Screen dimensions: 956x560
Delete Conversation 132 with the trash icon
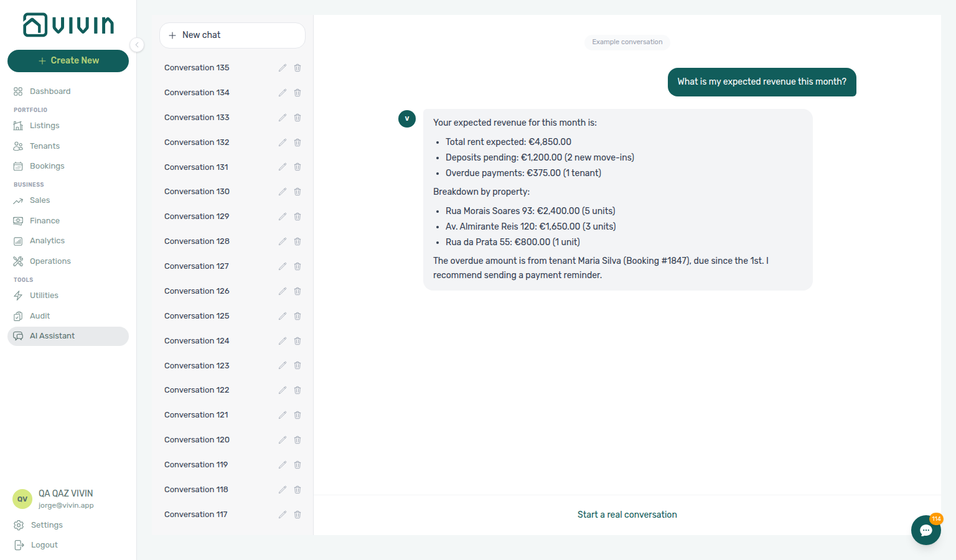pos(298,142)
